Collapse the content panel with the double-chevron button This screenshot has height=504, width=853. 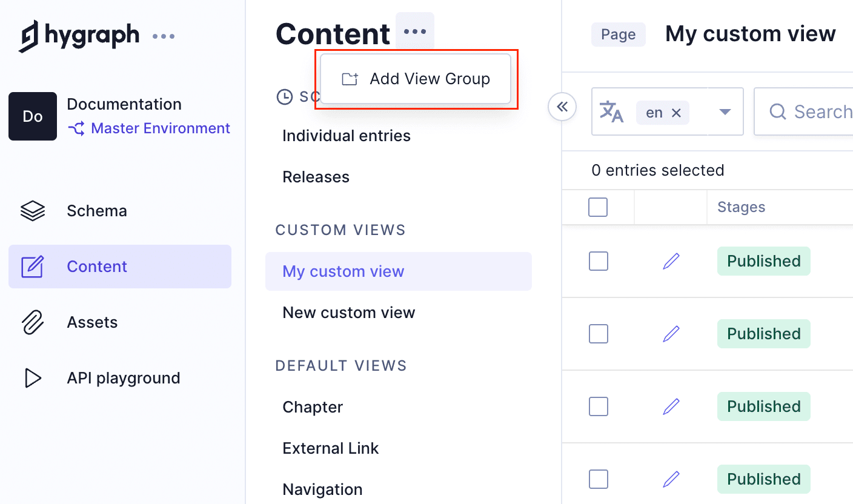(x=562, y=106)
